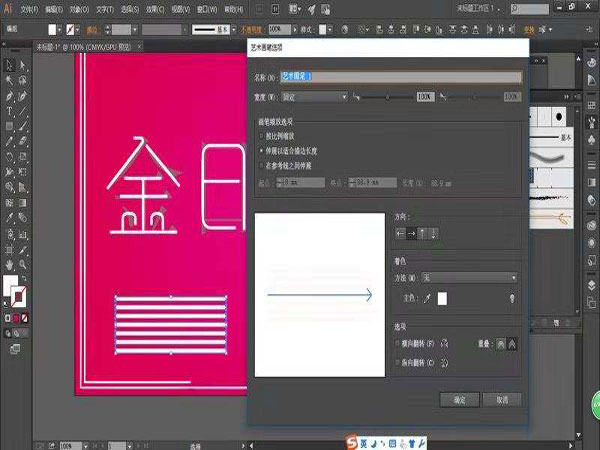Set brush direction to down arrow
The image size is (600, 450).
tap(433, 233)
